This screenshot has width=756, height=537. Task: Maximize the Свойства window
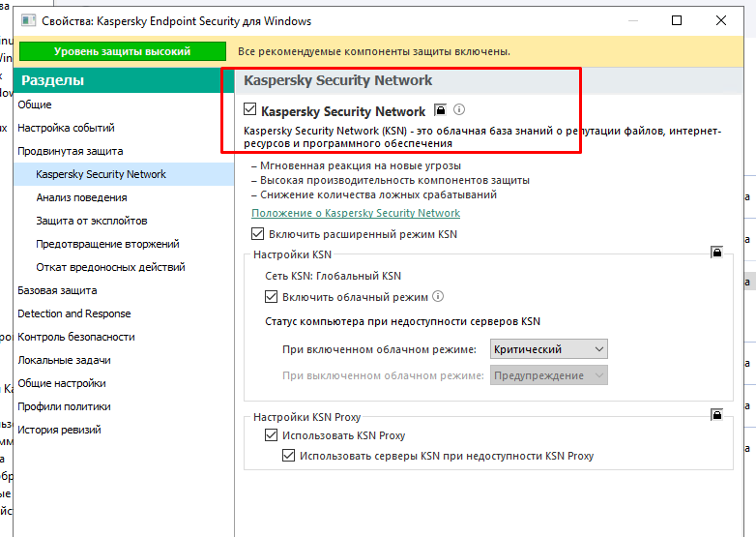pos(677,20)
